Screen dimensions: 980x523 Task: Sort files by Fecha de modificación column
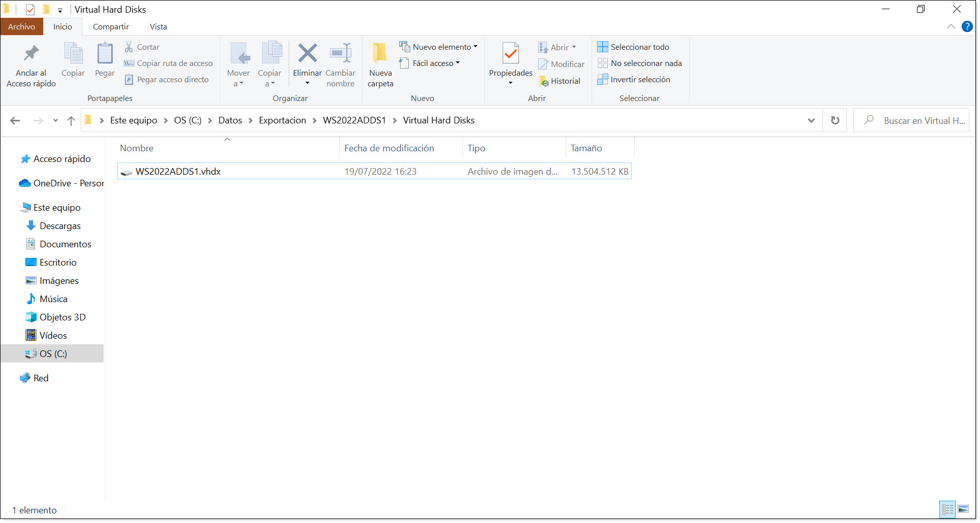[x=389, y=148]
